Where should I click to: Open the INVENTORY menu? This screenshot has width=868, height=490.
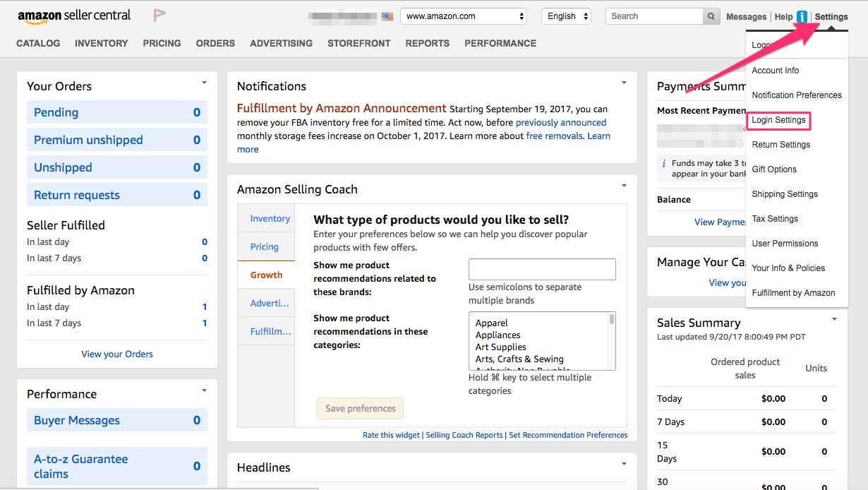[102, 43]
